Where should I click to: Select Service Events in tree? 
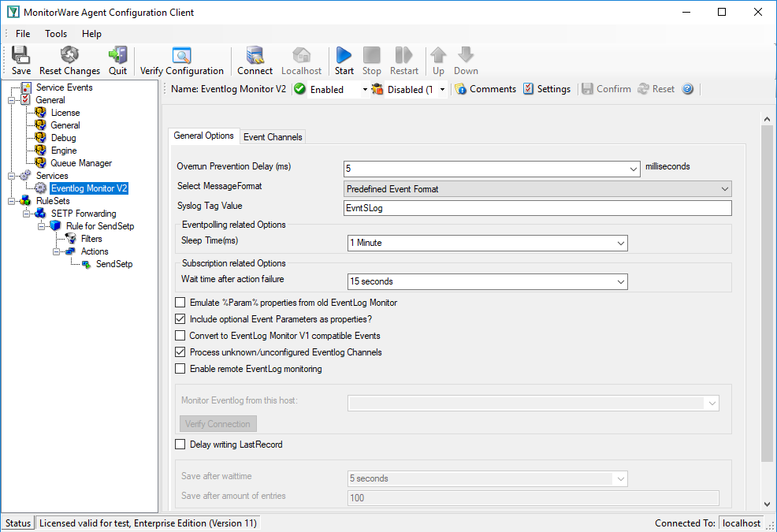[x=64, y=87]
